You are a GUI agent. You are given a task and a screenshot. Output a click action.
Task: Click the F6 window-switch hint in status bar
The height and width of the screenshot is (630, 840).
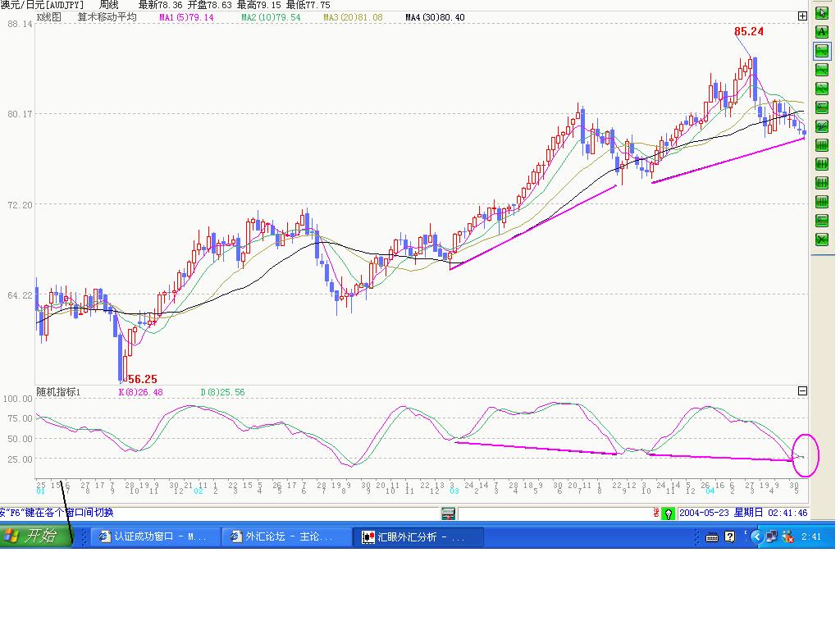pos(57,513)
